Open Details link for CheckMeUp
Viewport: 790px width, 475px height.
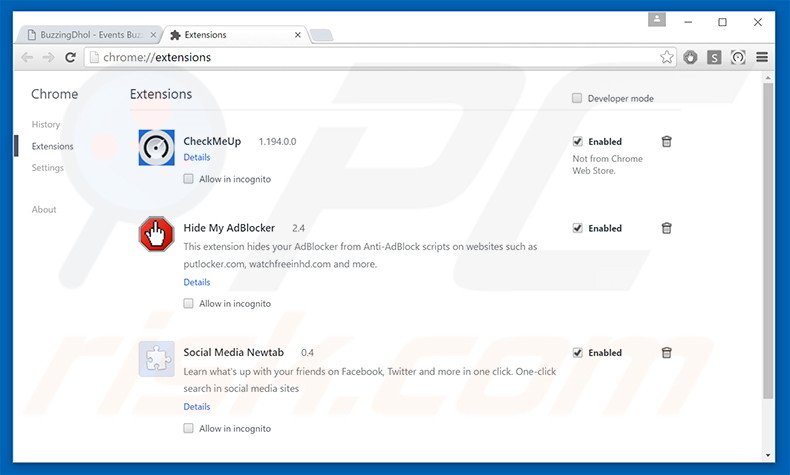[197, 157]
